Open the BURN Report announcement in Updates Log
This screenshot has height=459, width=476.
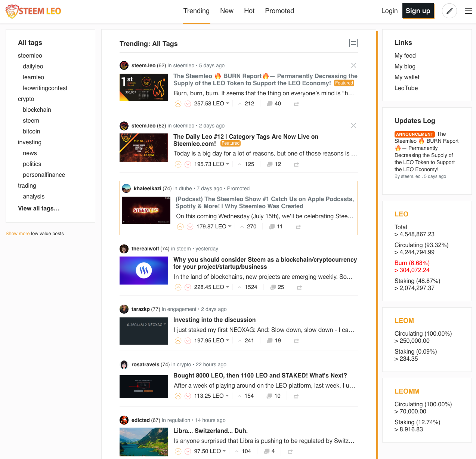pyautogui.click(x=426, y=151)
